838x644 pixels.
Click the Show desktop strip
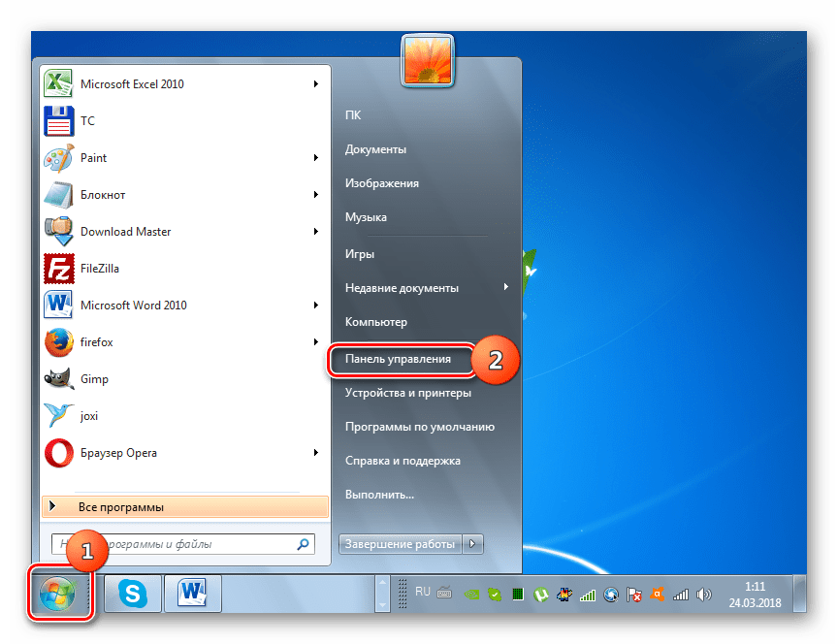pyautogui.click(x=800, y=594)
